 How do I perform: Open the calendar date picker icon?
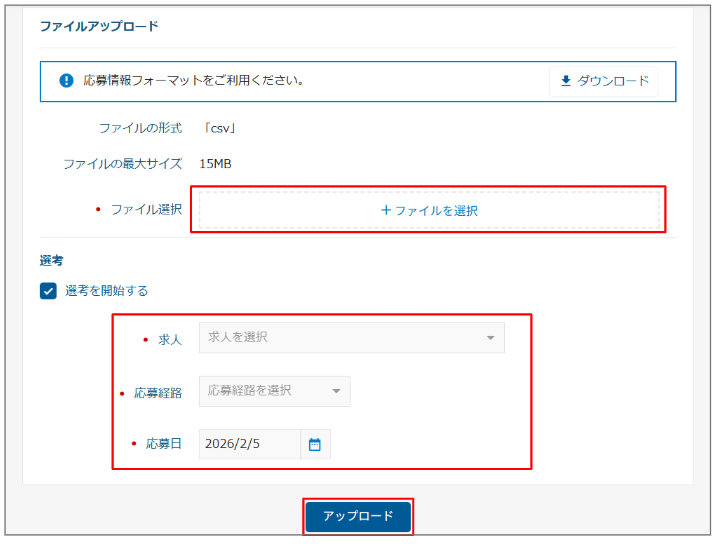(x=315, y=444)
